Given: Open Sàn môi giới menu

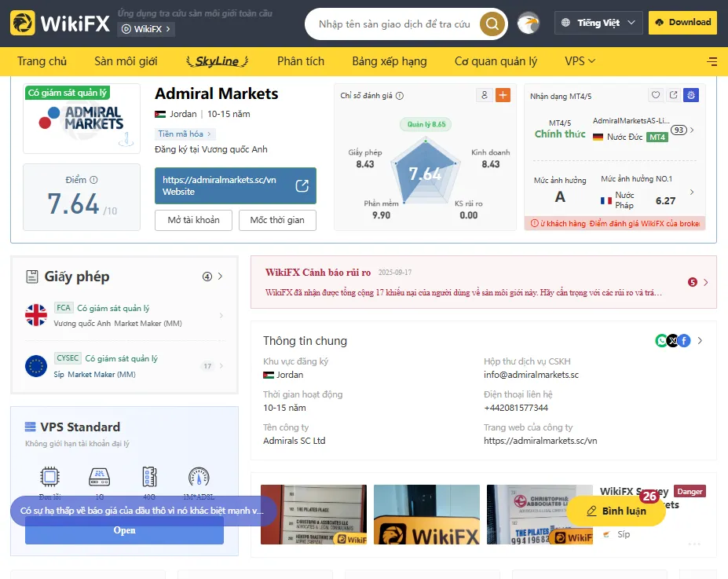Looking at the screenshot, I should (x=126, y=60).
